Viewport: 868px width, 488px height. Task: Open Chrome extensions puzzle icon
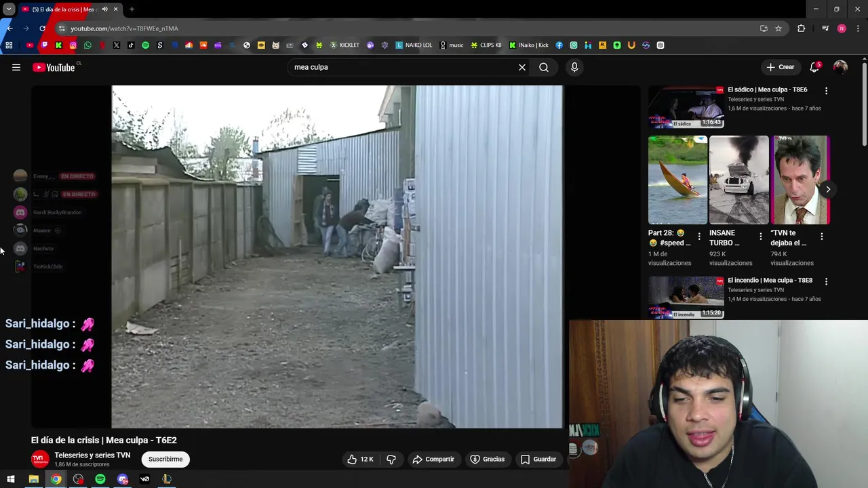tap(802, 28)
